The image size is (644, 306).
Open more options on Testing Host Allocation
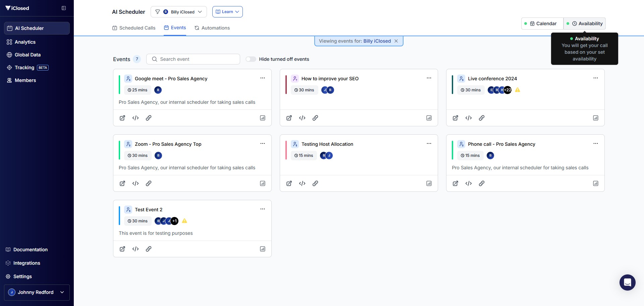[429, 143]
